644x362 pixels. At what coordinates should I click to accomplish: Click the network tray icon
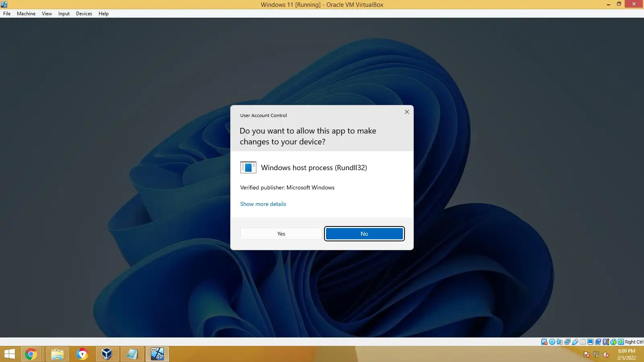tap(597, 354)
